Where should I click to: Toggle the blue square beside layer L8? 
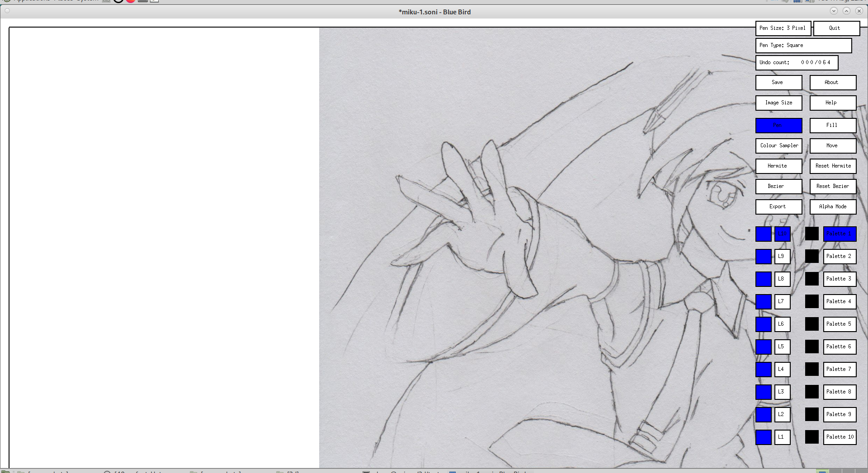pyautogui.click(x=764, y=279)
